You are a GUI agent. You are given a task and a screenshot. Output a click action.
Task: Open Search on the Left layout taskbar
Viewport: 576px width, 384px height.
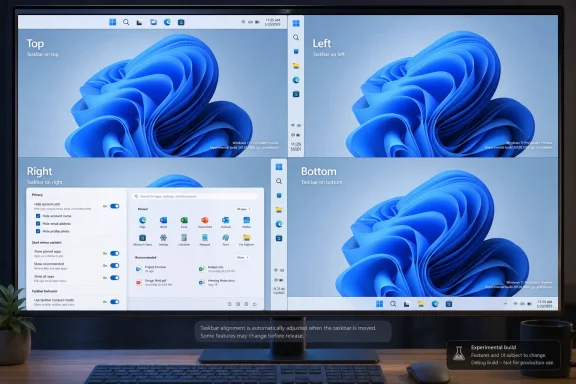point(296,37)
